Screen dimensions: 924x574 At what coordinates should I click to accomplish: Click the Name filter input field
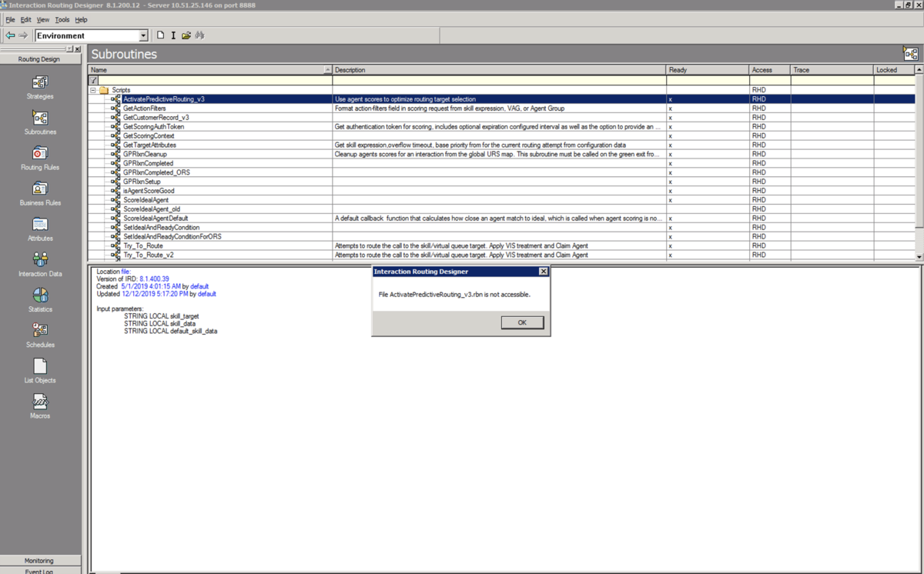(x=215, y=80)
